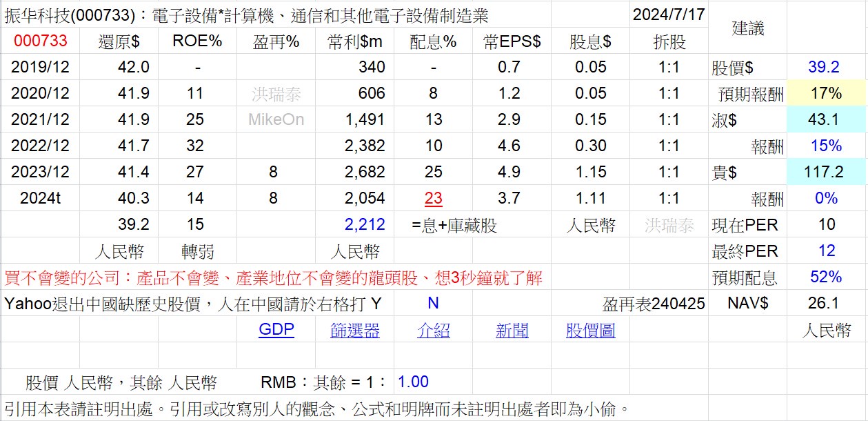Click the 2021/12 row label
Image resolution: width=868 pixels, height=421 pixels.
[x=41, y=119]
